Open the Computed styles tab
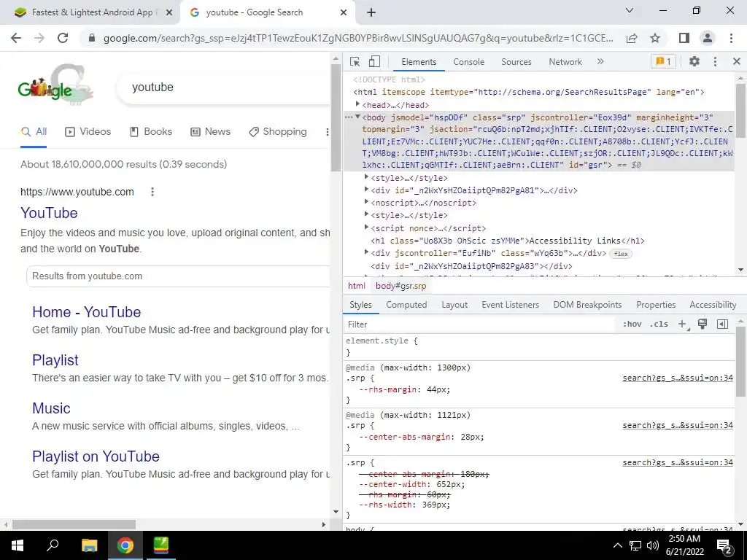This screenshot has height=560, width=747. coord(406,305)
